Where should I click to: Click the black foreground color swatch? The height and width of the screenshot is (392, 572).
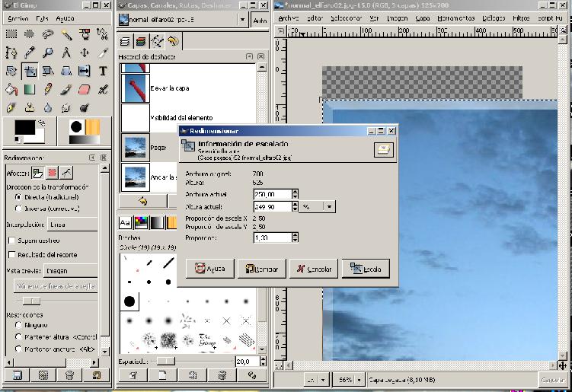(25, 127)
